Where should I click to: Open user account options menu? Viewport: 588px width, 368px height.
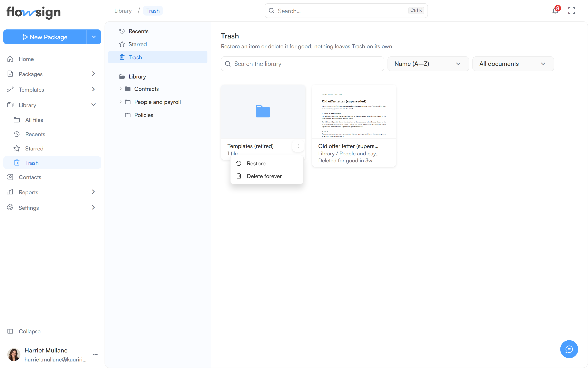95,354
